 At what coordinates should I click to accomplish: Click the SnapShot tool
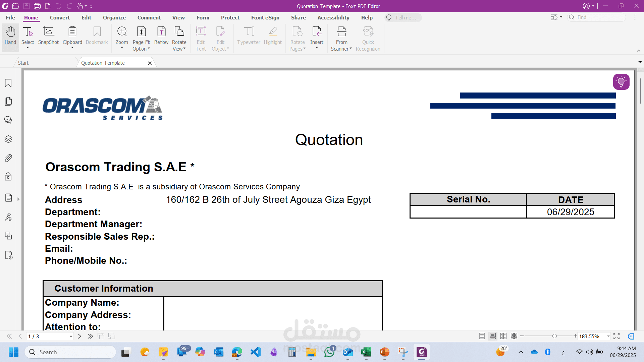pyautogui.click(x=49, y=36)
